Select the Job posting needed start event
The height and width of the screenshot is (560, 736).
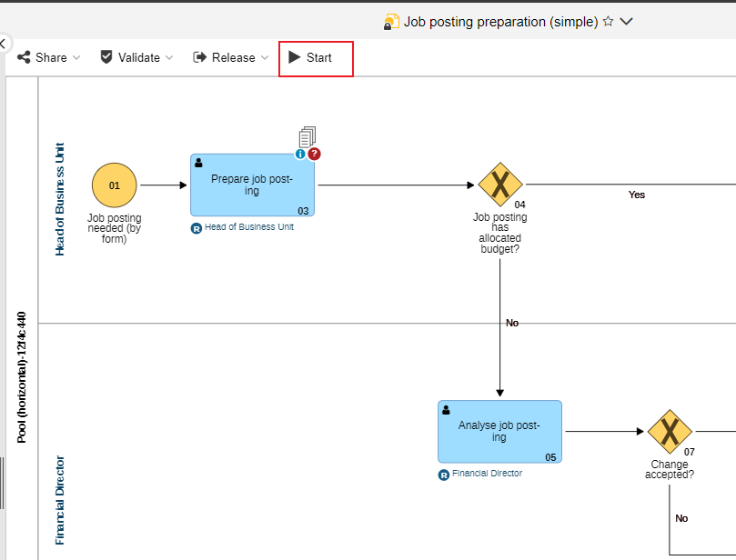pos(114,185)
